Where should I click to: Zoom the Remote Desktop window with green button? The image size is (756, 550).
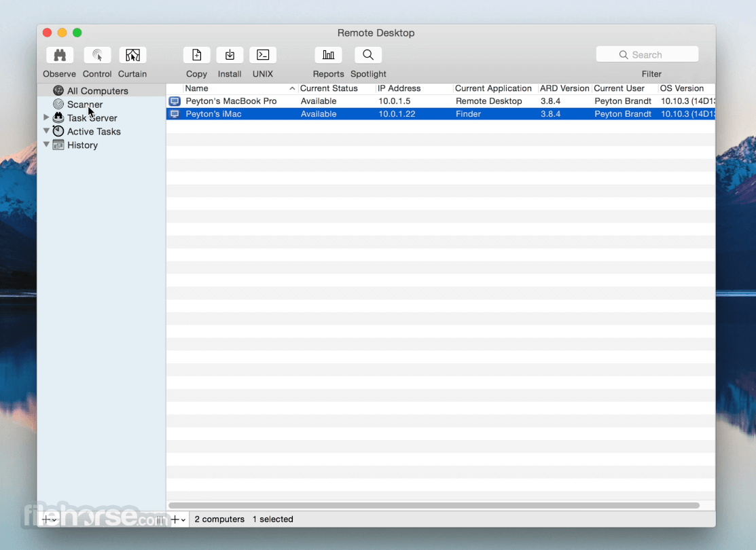[x=77, y=33]
